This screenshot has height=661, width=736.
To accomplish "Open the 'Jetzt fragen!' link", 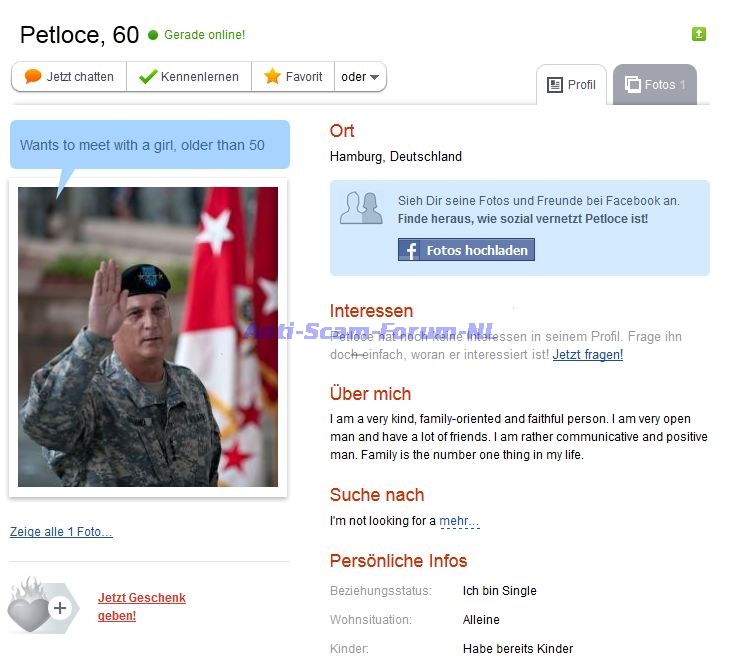I will [x=587, y=355].
